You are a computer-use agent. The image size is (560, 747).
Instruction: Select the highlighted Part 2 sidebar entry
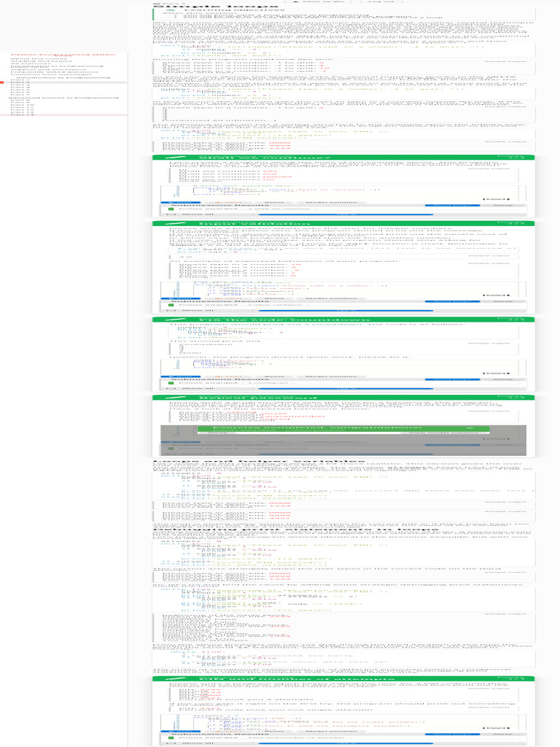[x=63, y=82]
